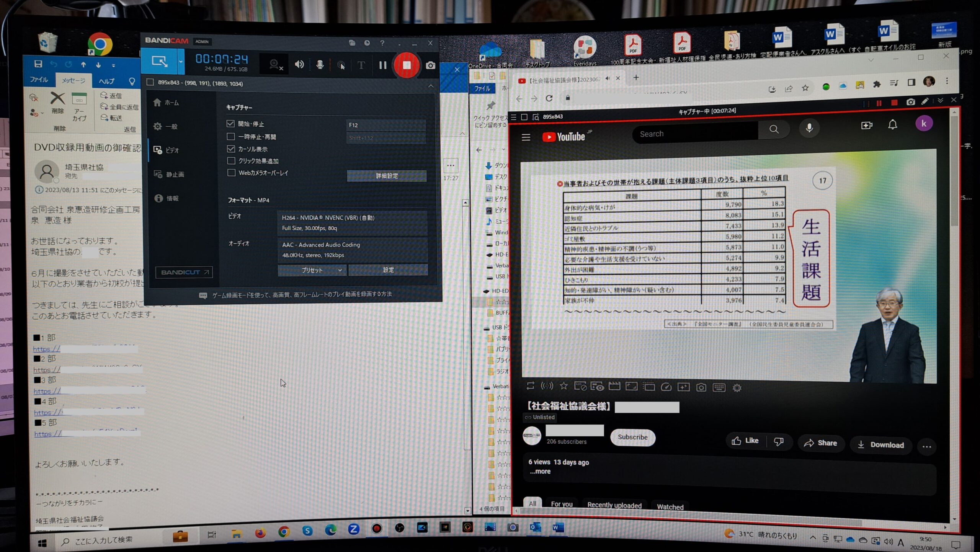Open Bandicam recording mode dropdown arrow
980x552 pixels.
coord(181,61)
